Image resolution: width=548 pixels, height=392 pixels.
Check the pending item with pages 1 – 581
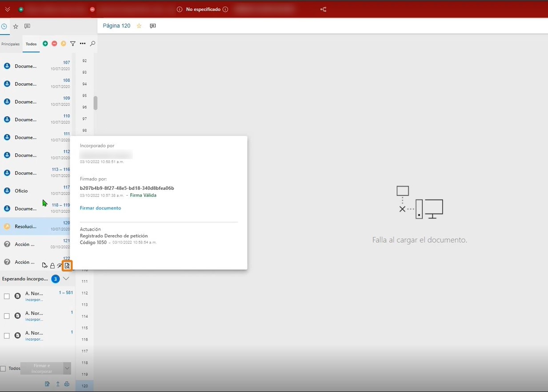point(7,296)
